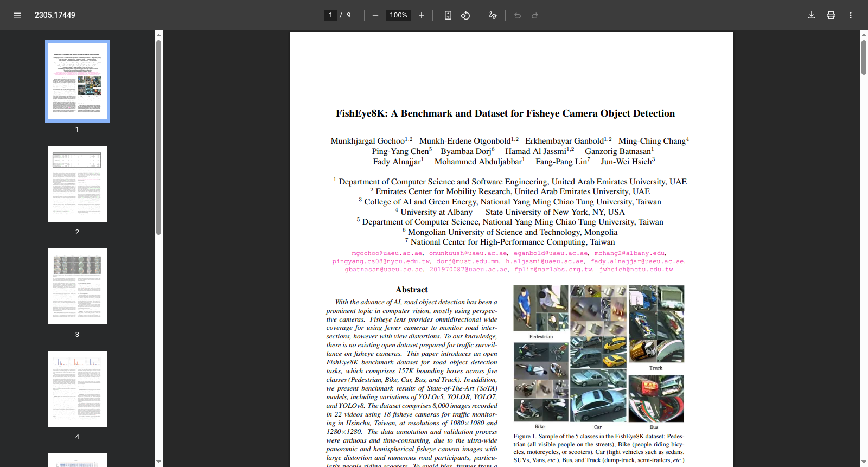Image resolution: width=868 pixels, height=467 pixels.
Task: Click author name Ming-Ching Chang
Action: tap(652, 141)
